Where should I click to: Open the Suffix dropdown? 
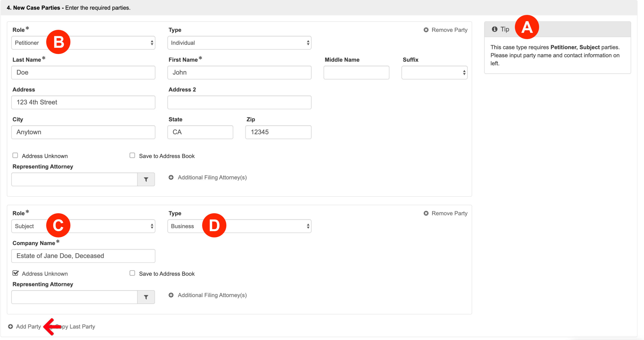[434, 73]
